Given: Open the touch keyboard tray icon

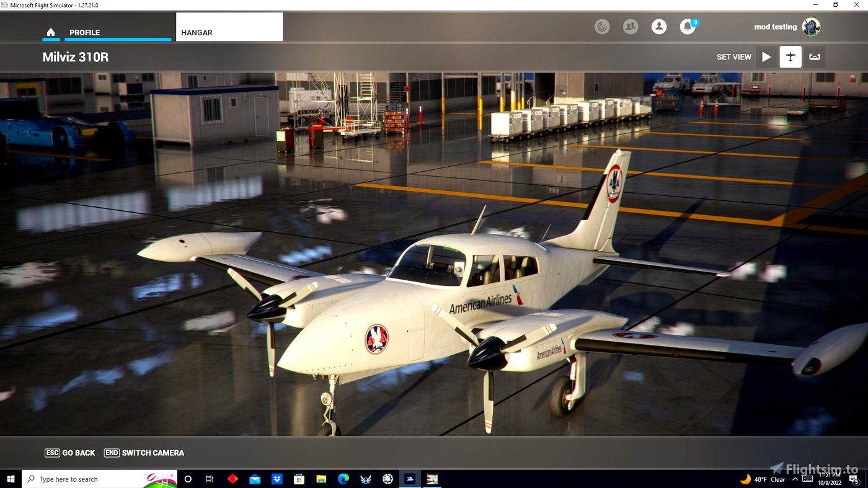Looking at the screenshot, I should click(808, 479).
